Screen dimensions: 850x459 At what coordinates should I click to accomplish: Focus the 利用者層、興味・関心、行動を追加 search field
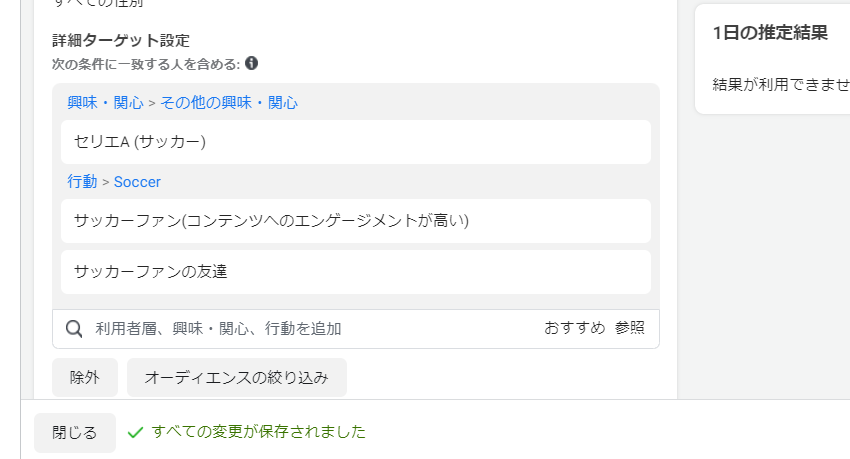point(314,329)
